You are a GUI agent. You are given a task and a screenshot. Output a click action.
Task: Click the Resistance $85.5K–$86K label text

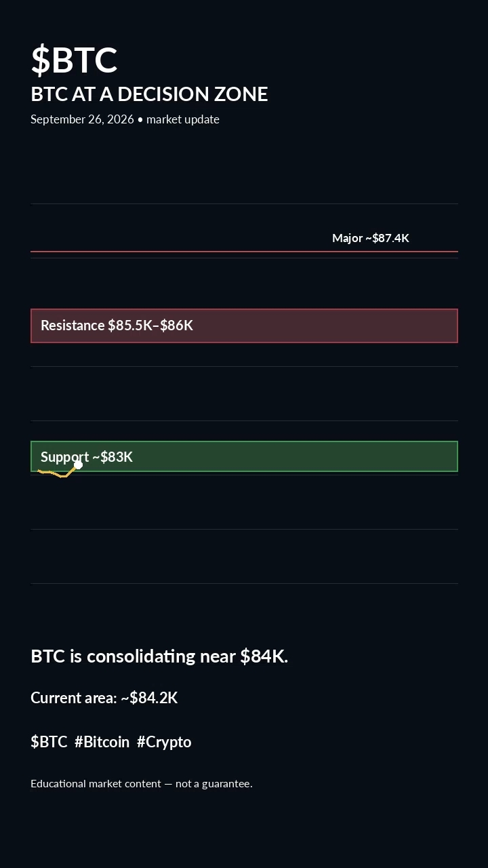tap(117, 325)
